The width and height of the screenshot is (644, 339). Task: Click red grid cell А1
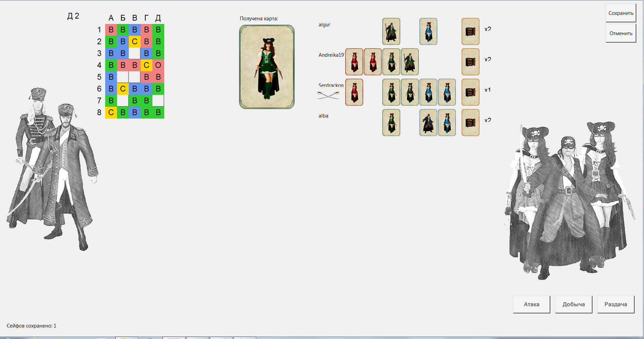[111, 30]
